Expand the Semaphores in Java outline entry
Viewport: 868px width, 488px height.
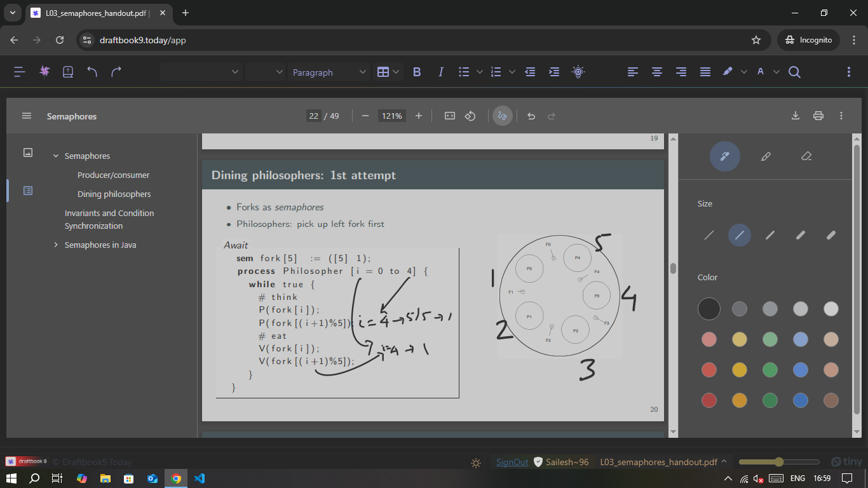56,245
